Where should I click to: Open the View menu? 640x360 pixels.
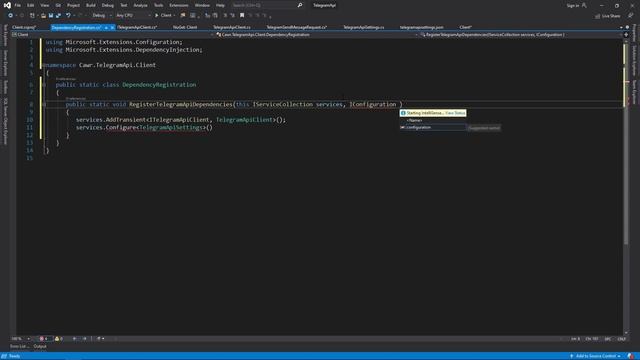(44, 5)
